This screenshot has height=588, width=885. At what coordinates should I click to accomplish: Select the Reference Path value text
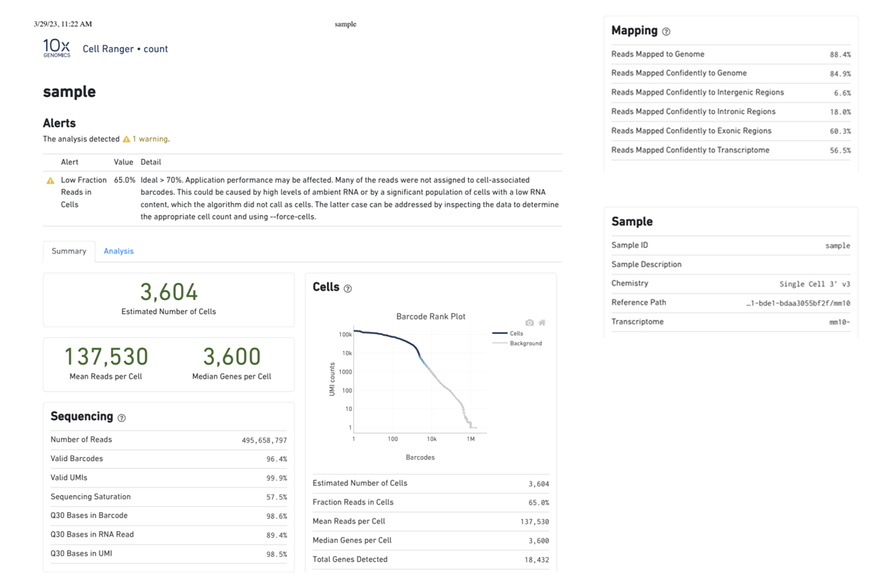[798, 303]
